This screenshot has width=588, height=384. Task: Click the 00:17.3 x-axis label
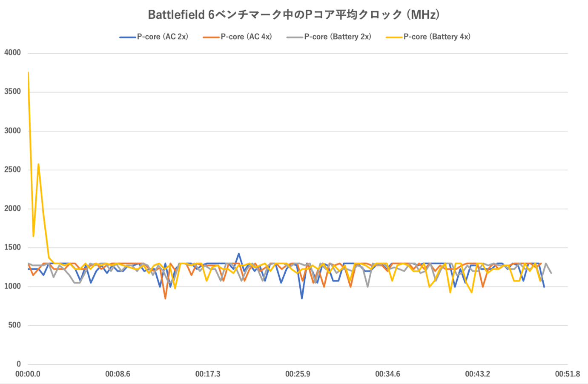(x=208, y=374)
